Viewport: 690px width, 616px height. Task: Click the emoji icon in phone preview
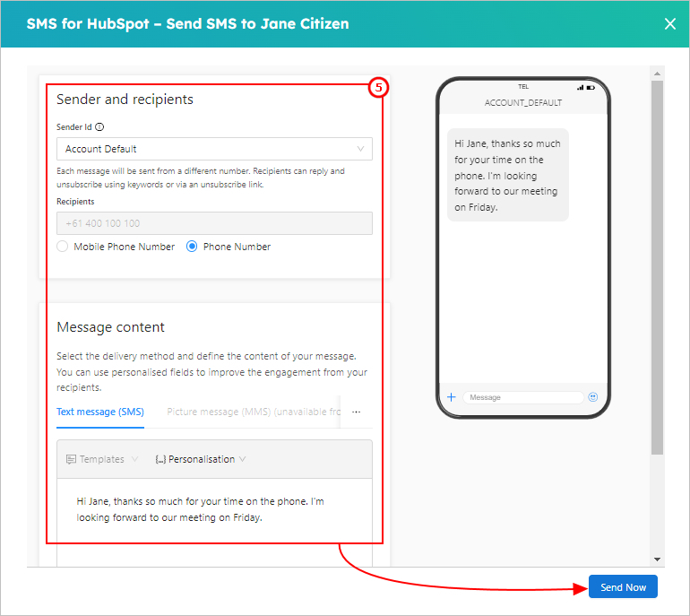point(593,397)
